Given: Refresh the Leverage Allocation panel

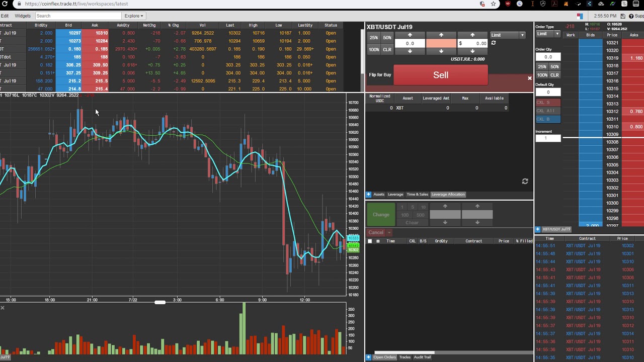Looking at the screenshot, I should (525, 182).
